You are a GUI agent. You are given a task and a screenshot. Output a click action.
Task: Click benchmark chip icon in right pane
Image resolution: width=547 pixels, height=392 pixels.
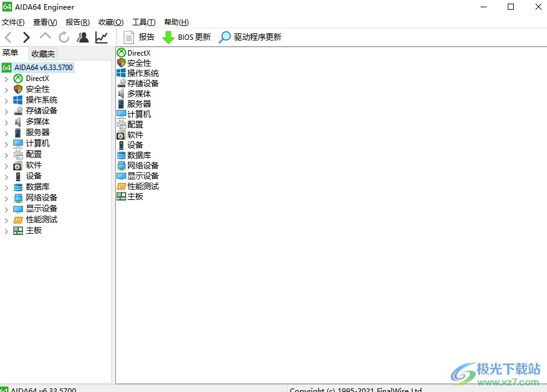121,186
